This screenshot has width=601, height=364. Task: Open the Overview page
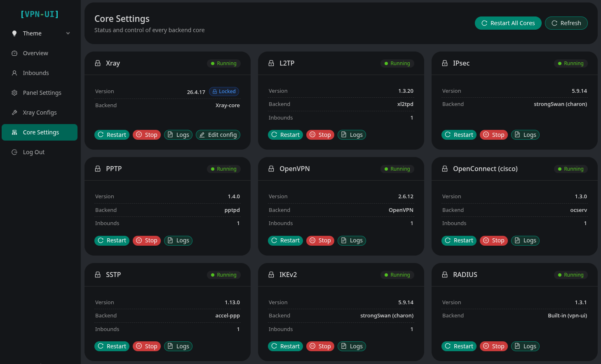pyautogui.click(x=40, y=53)
